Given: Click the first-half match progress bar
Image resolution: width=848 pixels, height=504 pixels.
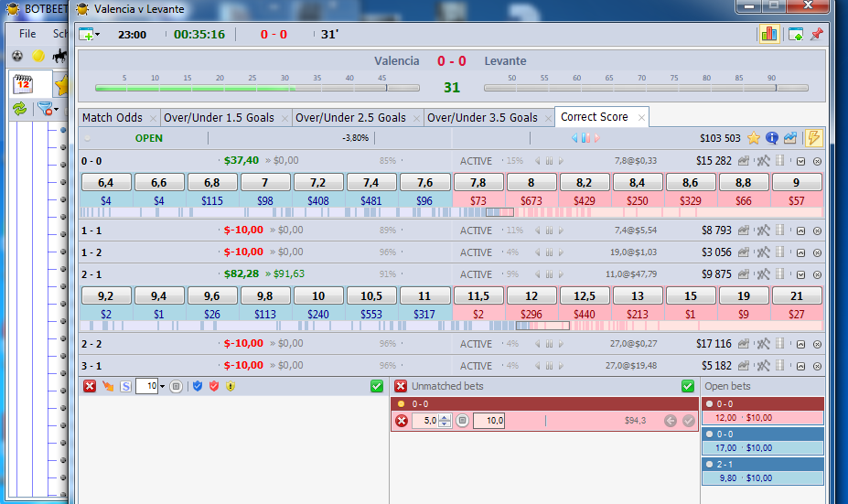Looking at the screenshot, I should pos(257,88).
